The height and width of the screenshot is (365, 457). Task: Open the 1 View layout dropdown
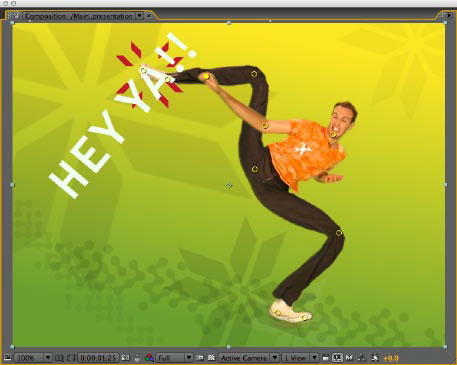point(300,358)
